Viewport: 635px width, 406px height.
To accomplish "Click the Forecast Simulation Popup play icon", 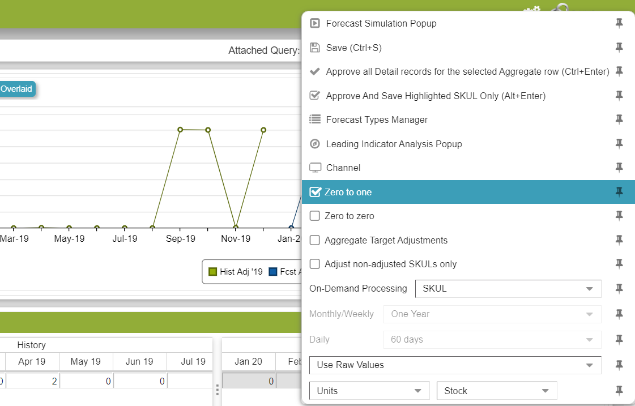I will (315, 23).
